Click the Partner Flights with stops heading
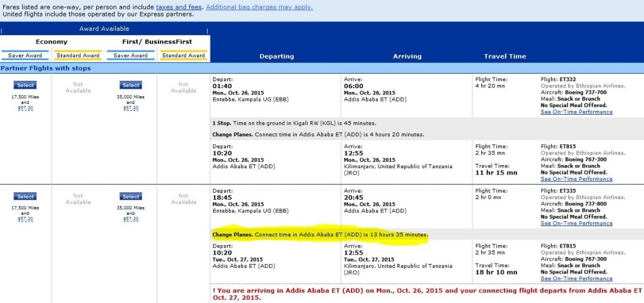The image size is (644, 303). click(46, 68)
